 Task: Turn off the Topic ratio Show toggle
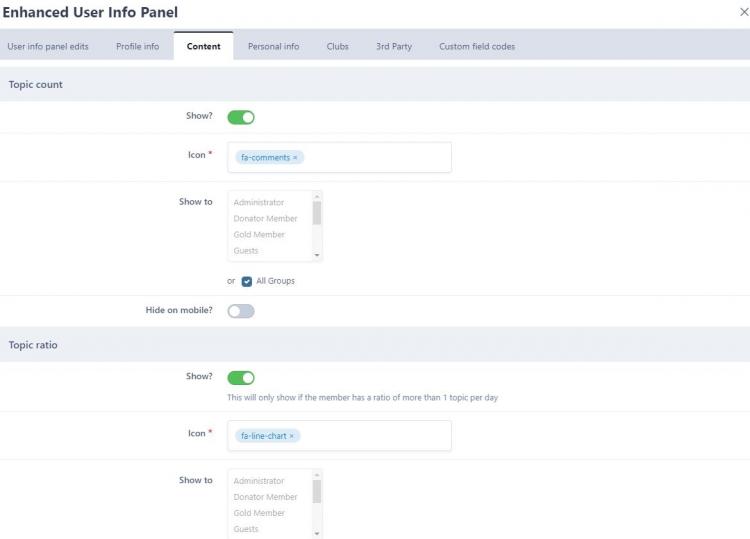tap(241, 377)
